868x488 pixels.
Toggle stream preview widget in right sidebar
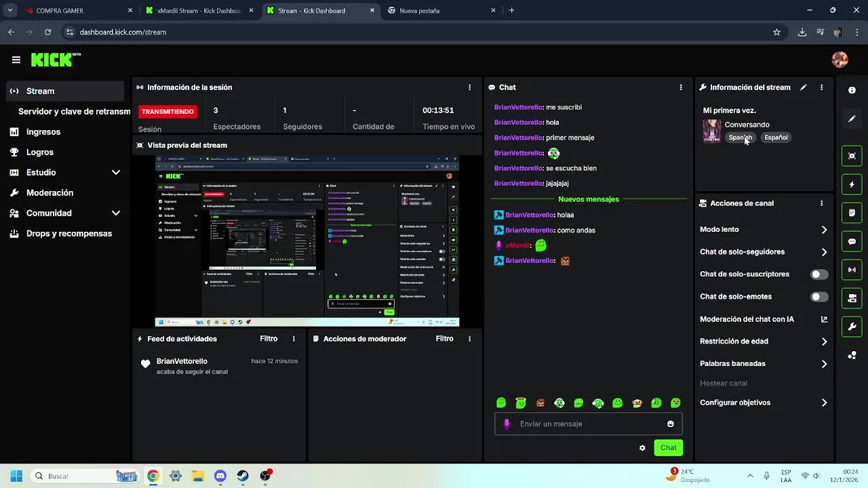point(852,156)
